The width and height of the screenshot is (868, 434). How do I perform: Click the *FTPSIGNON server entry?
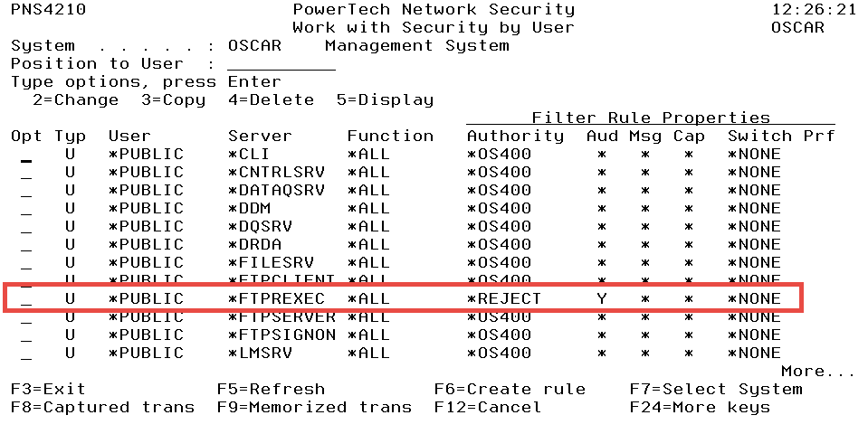pos(281,335)
